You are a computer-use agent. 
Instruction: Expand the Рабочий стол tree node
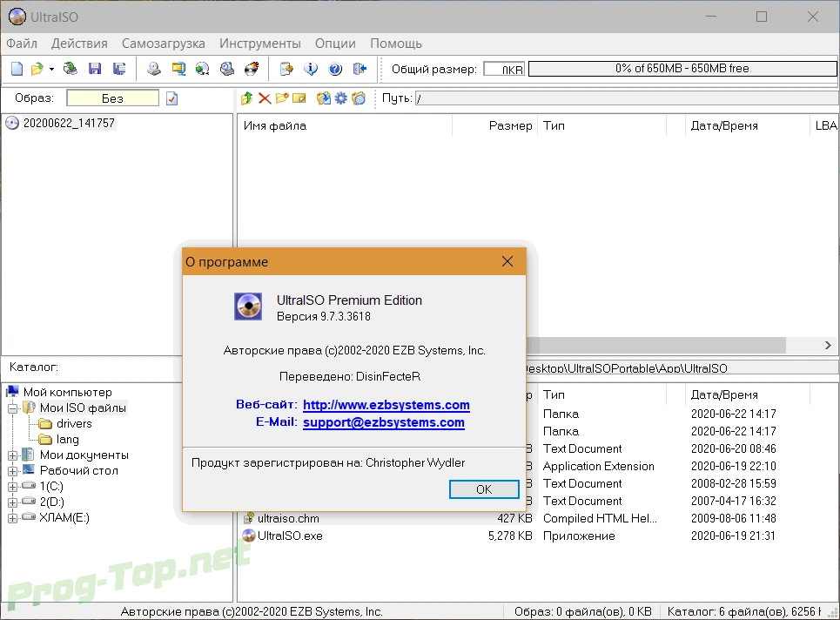13,471
